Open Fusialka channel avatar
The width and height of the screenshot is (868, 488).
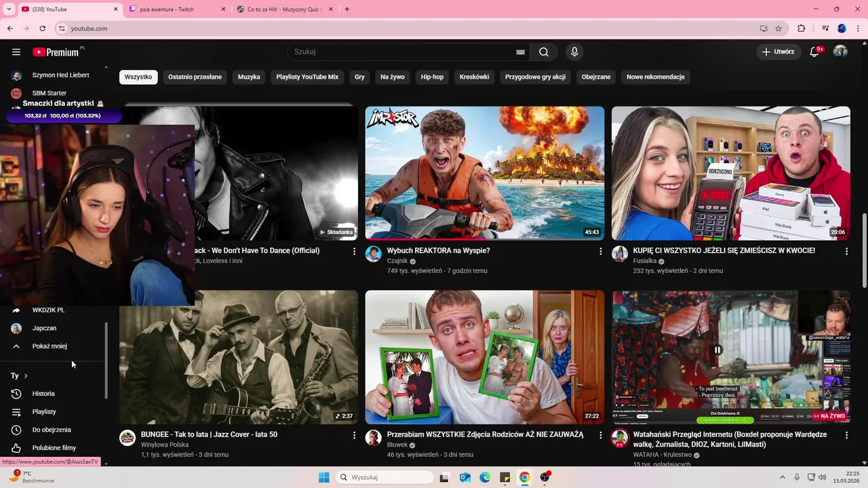(620, 254)
